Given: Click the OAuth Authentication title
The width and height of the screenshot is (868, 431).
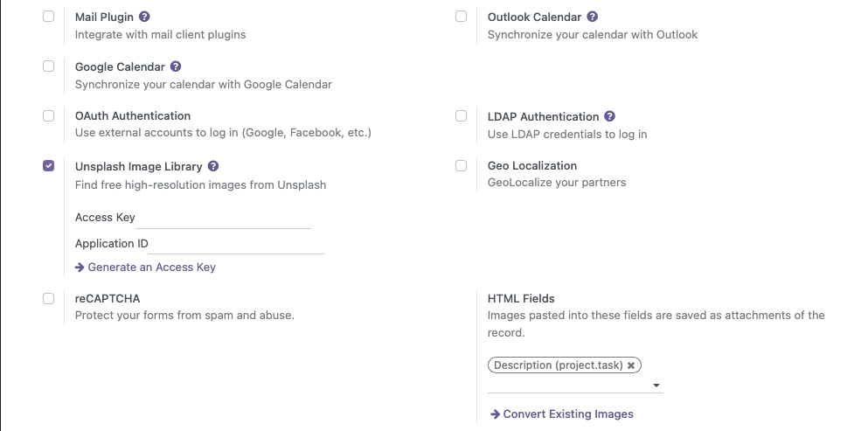Looking at the screenshot, I should pos(133,115).
